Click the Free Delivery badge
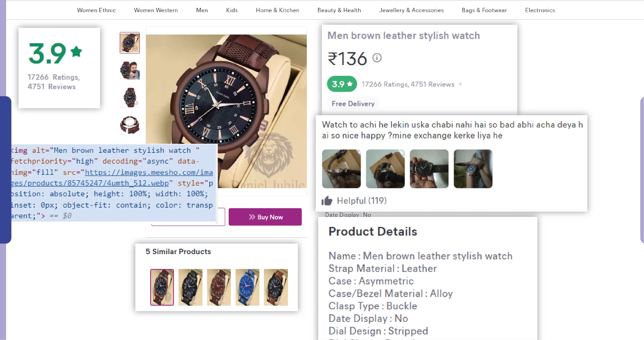The image size is (644, 340). click(x=353, y=103)
